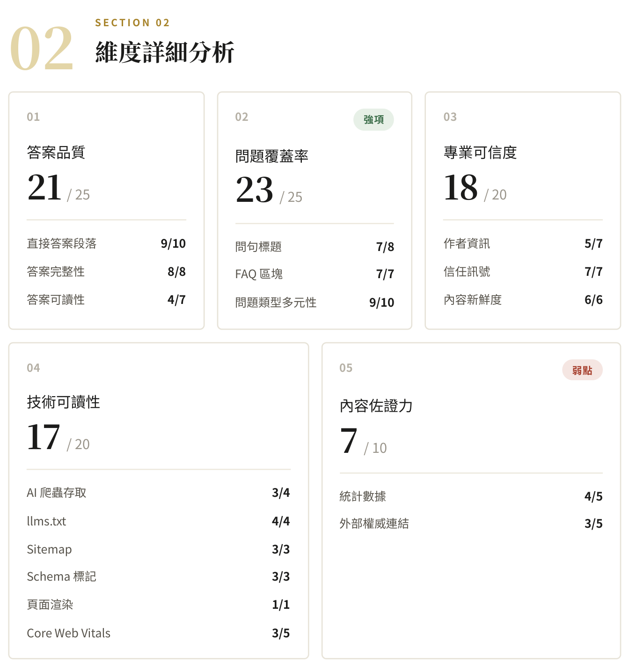
Task: Click the 1/1 value for 頁面渲染
Action: pos(281,605)
